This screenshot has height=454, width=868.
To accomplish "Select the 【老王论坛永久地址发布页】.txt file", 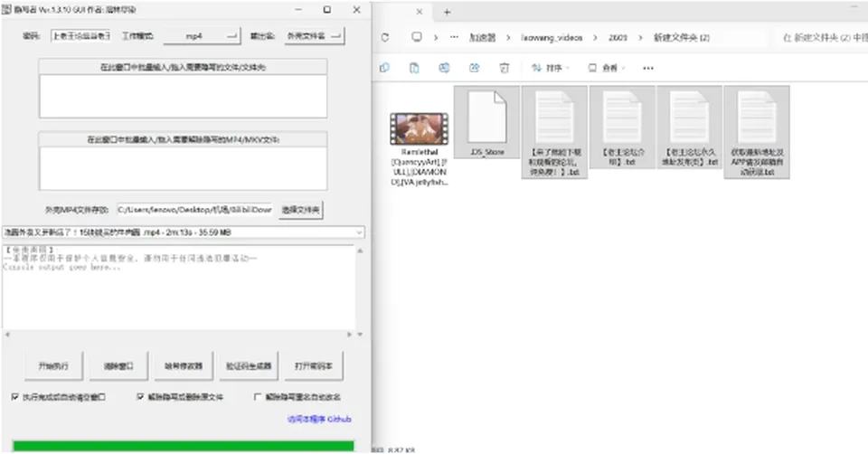I will coord(690,127).
